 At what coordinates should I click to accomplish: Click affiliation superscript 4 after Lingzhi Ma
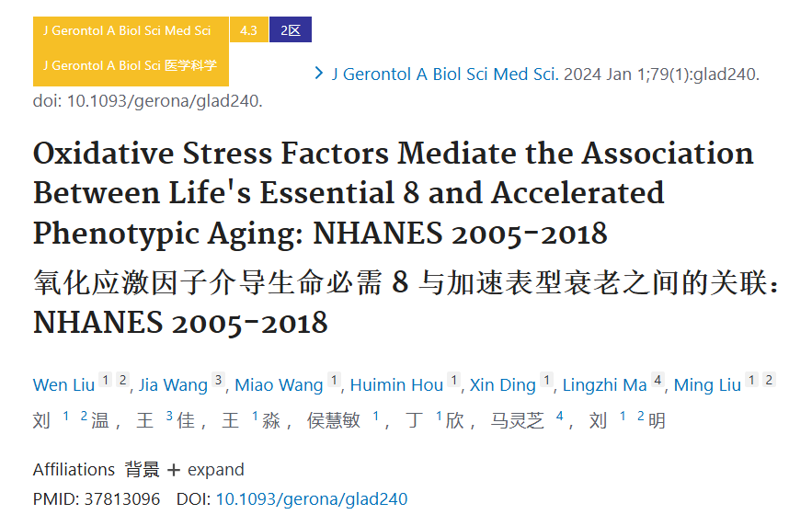[x=658, y=380]
